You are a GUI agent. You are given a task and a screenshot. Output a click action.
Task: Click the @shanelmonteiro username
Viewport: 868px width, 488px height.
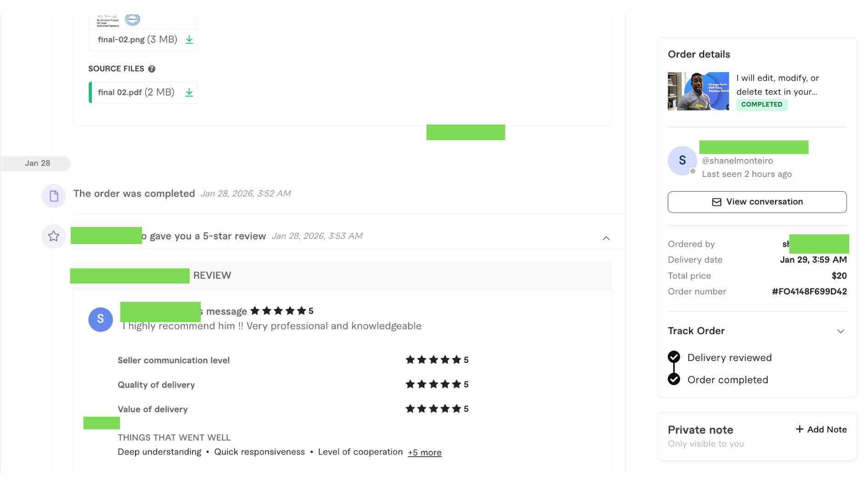coord(737,161)
